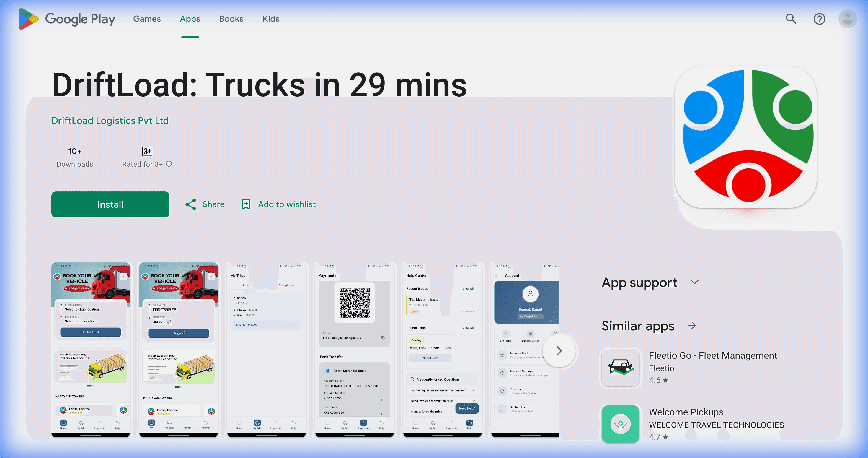The height and width of the screenshot is (458, 868).
Task: Click the 4.6 star rating of Fleetio Go
Action: [658, 380]
